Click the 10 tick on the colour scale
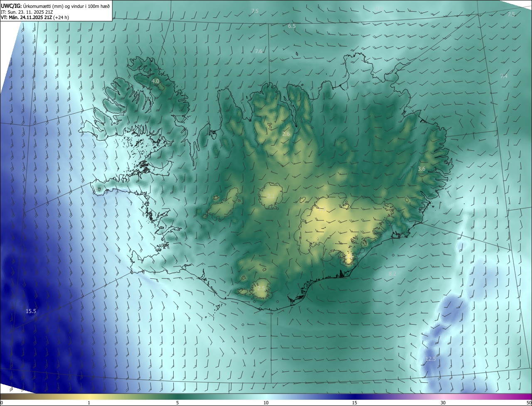Screen dimensions: 532x406 266,403
